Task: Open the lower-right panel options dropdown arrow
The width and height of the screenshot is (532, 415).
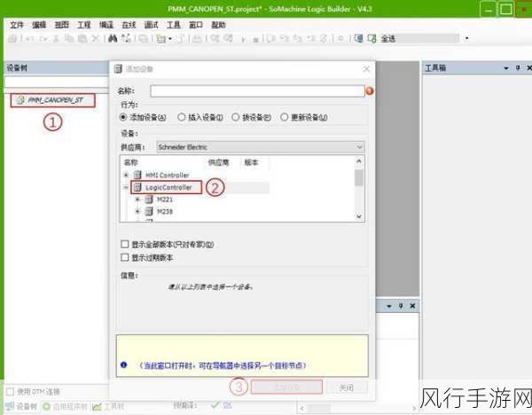Action: pos(389,306)
